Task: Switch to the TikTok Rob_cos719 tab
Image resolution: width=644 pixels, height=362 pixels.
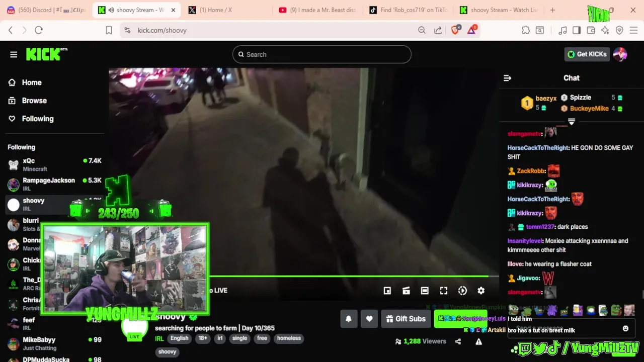Action: (x=409, y=10)
